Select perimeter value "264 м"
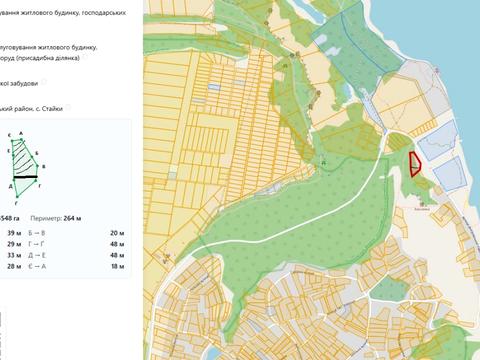480x360 pixels. coord(72,219)
